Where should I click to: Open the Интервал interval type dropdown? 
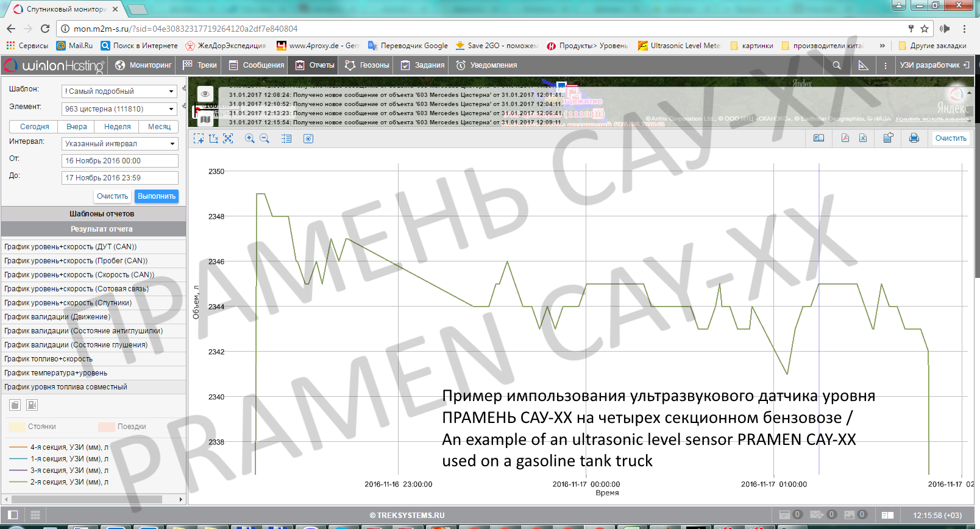[x=119, y=144]
